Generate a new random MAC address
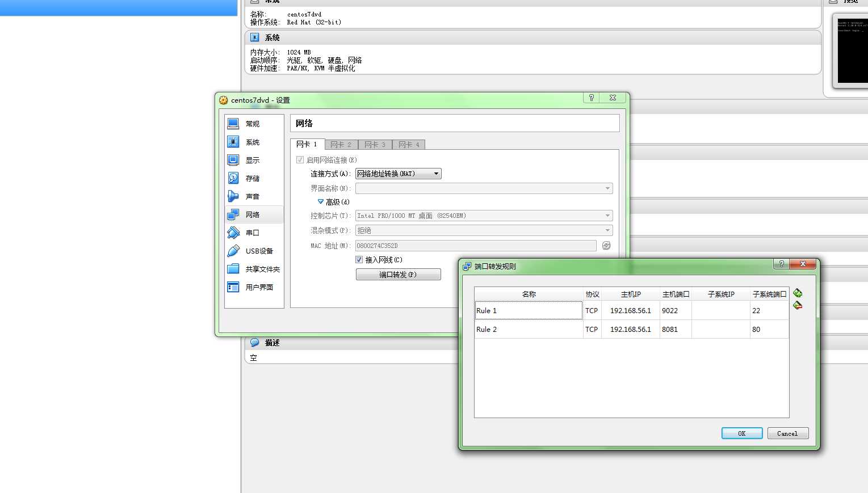868x493 pixels. point(606,246)
